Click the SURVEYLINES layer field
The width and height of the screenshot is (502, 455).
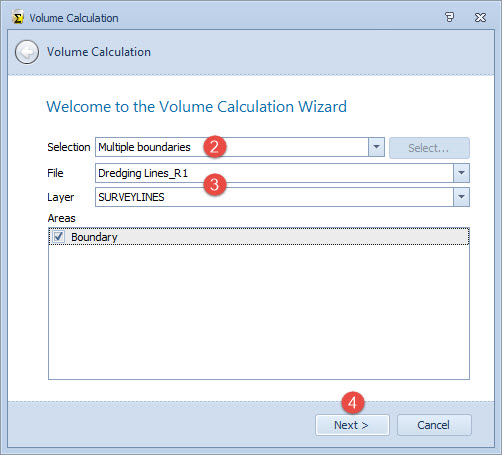click(x=274, y=197)
